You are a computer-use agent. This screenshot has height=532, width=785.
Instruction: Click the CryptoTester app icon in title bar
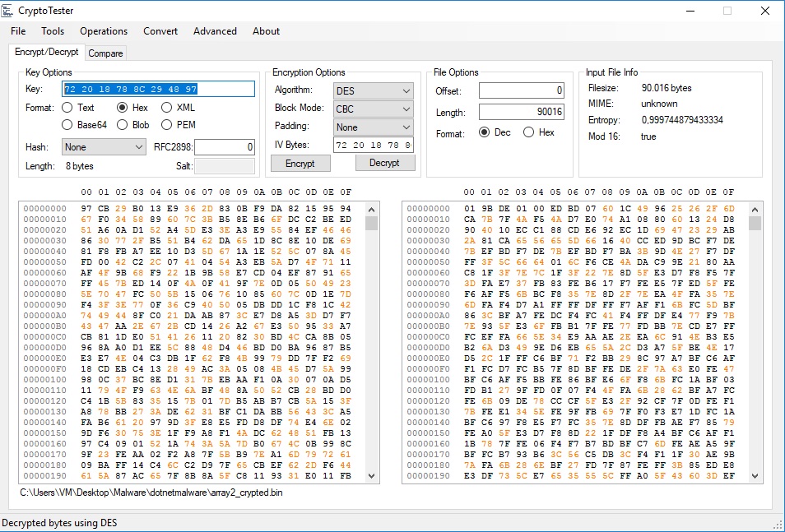7,10
